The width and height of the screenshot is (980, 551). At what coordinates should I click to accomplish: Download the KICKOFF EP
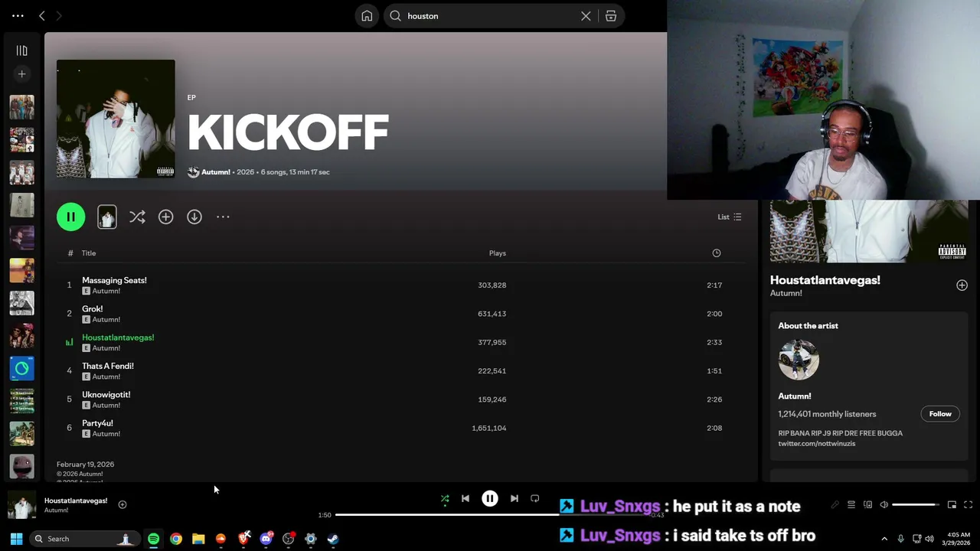coord(194,217)
